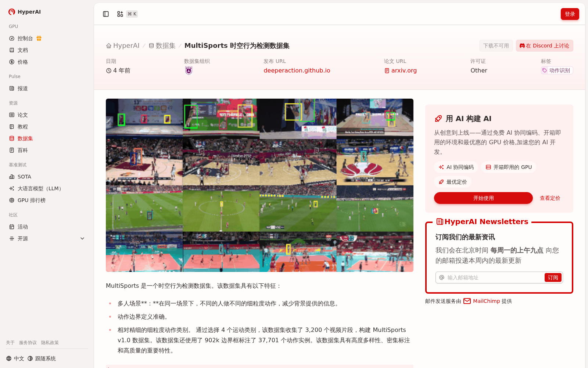Open the 跟随系统 theme selector
588x368 pixels.
[42, 358]
